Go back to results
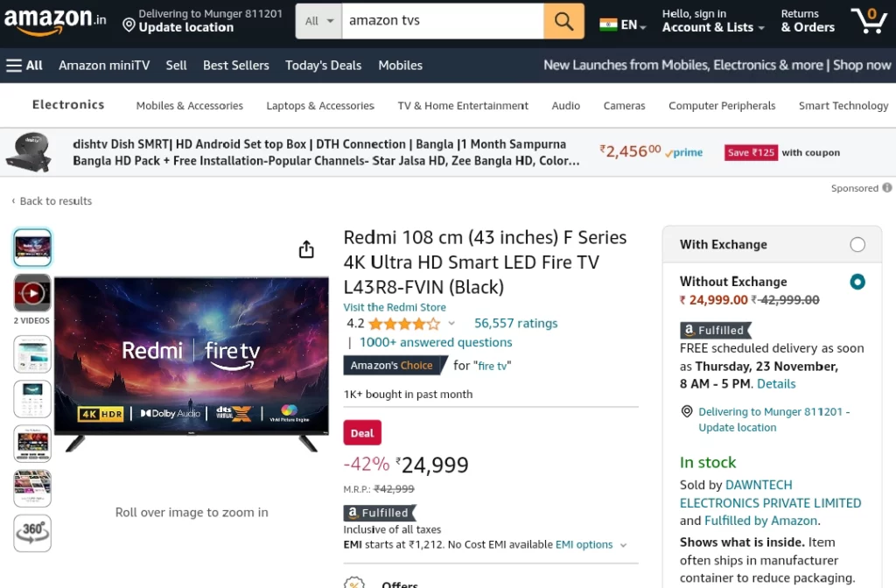The width and height of the screenshot is (896, 588). (x=52, y=201)
